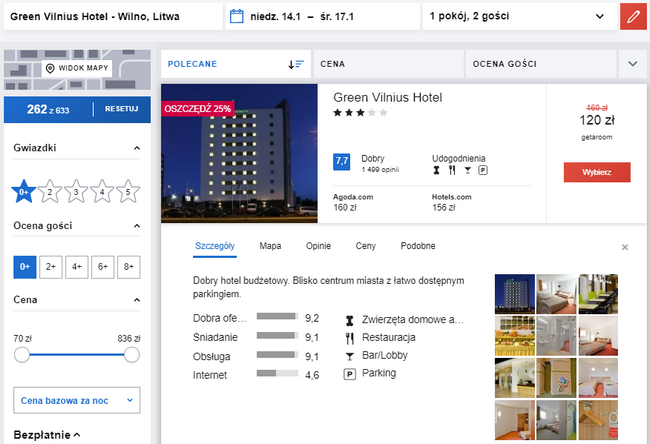Click the sort order icon in Polecane
The width and height of the screenshot is (650, 444).
[296, 64]
